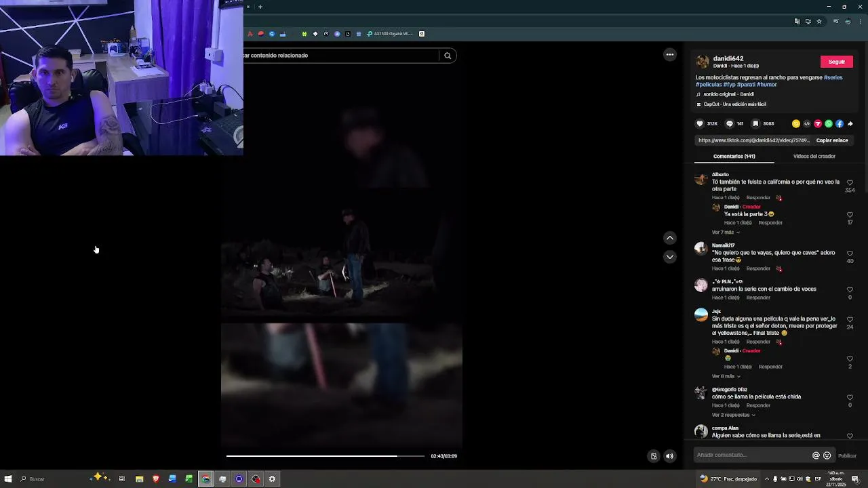Open danidi642's profile avatar
The width and height of the screenshot is (868, 488).
point(703,62)
